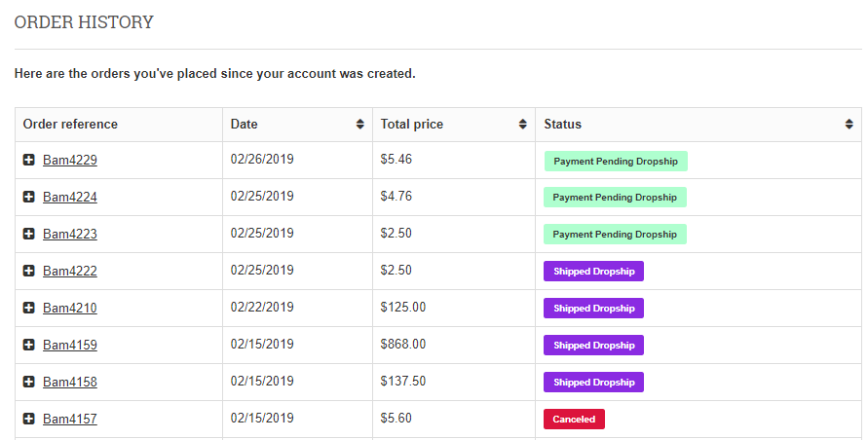Click the plus icon beside Bam4222
Viewport: 868px width, 440px height.
29,271
